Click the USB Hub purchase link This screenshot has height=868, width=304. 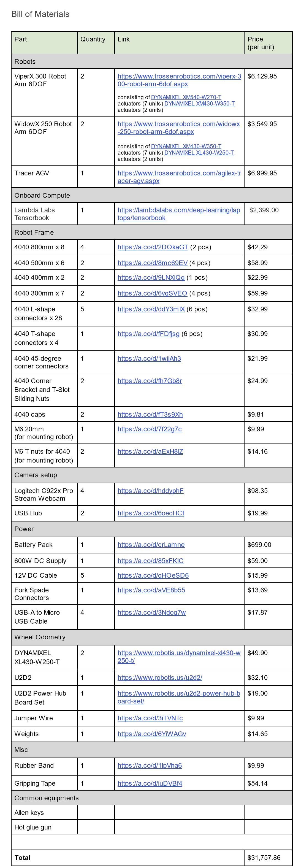point(150,513)
